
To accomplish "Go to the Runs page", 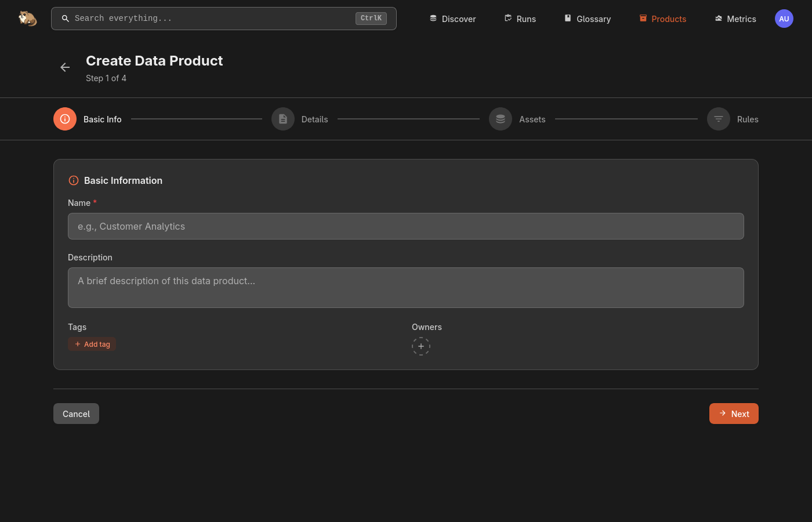I will pyautogui.click(x=520, y=19).
